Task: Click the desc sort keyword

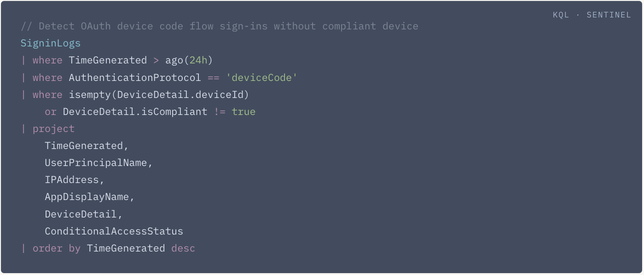Action: pos(183,248)
